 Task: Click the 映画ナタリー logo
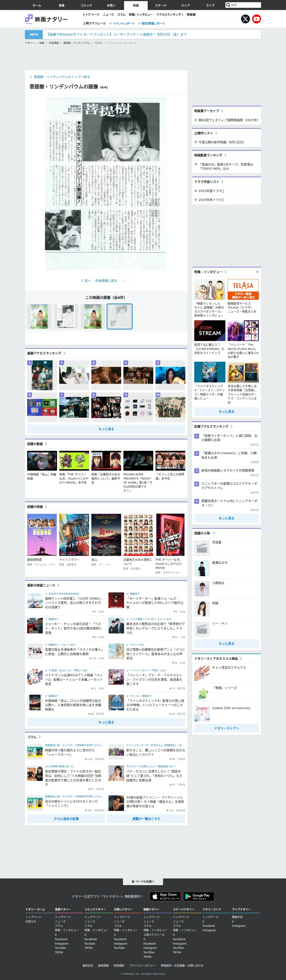[x=46, y=19]
